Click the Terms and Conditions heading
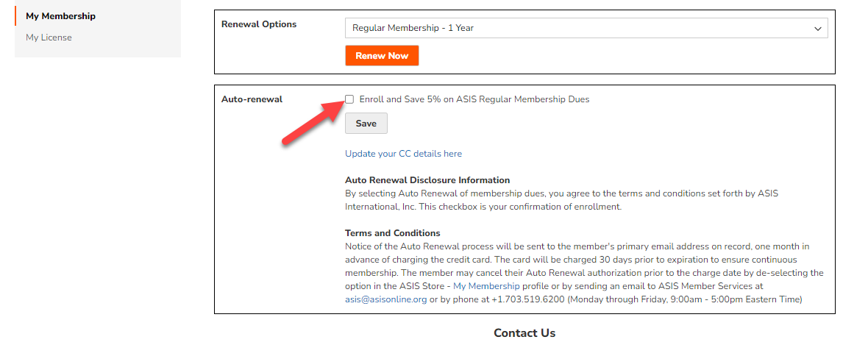The width and height of the screenshot is (868, 345). 393,233
